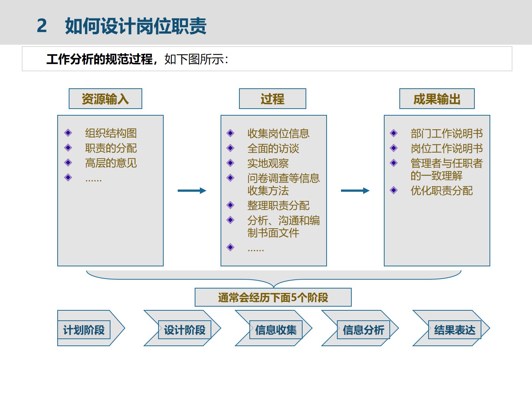Click the 过程 header box
532x399 pixels.
pos(273,99)
